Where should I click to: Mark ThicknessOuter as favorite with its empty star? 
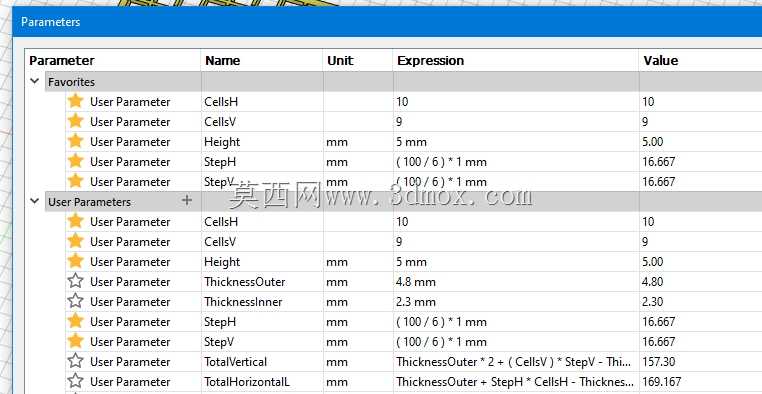pyautogui.click(x=75, y=281)
